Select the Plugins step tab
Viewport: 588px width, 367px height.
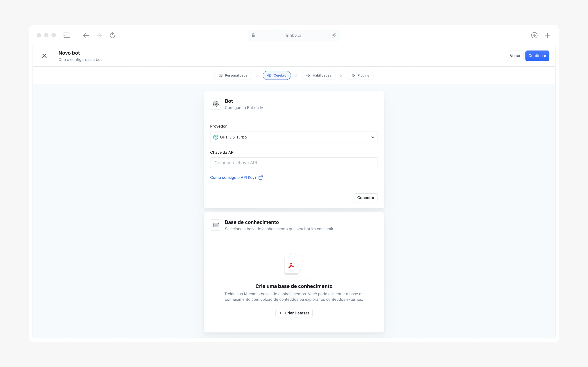[x=360, y=75]
